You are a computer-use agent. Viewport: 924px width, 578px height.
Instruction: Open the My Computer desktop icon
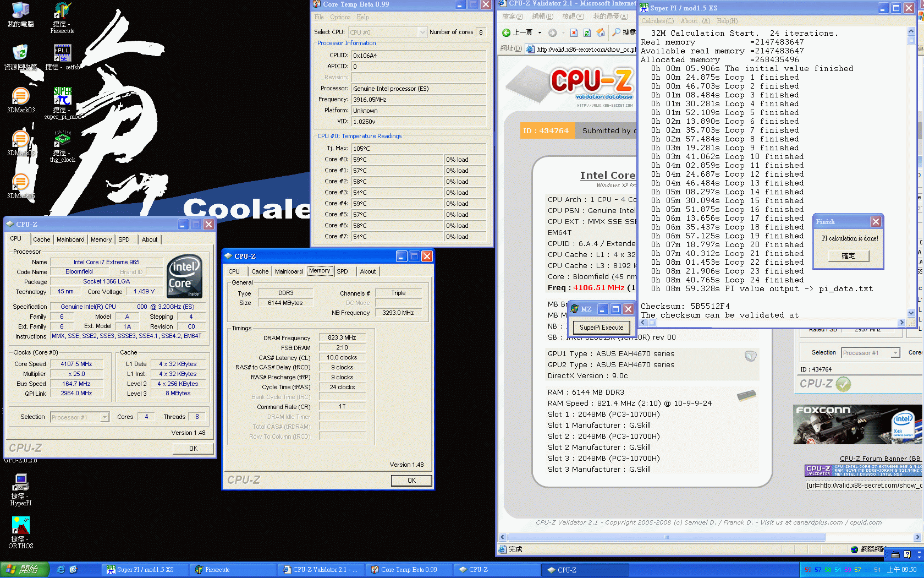pos(20,15)
